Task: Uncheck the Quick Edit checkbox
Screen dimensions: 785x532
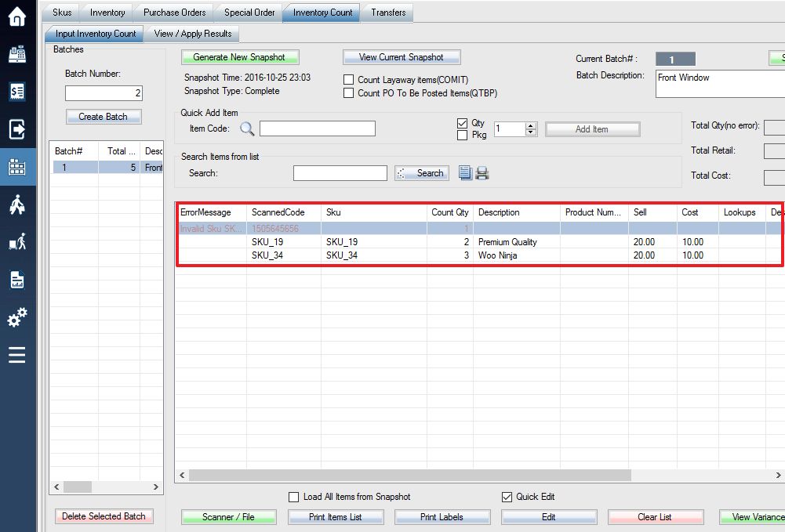Action: point(507,497)
